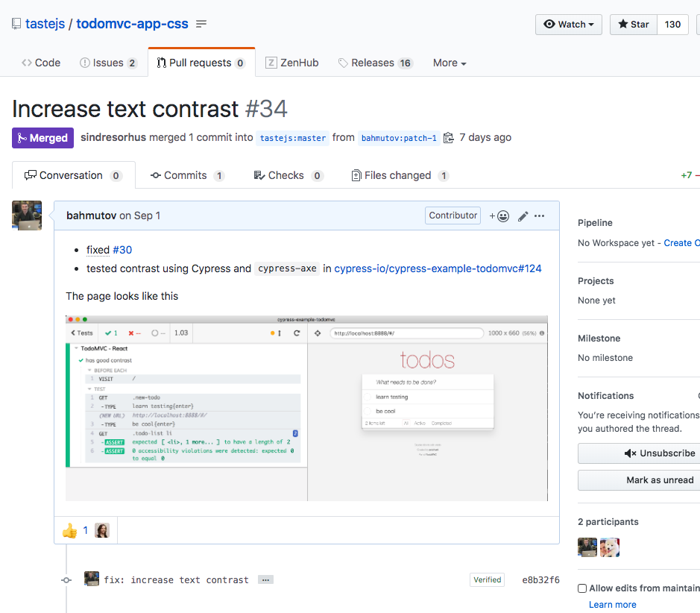Click the Verified badge on the commit
The height and width of the screenshot is (613, 700).
coord(487,579)
